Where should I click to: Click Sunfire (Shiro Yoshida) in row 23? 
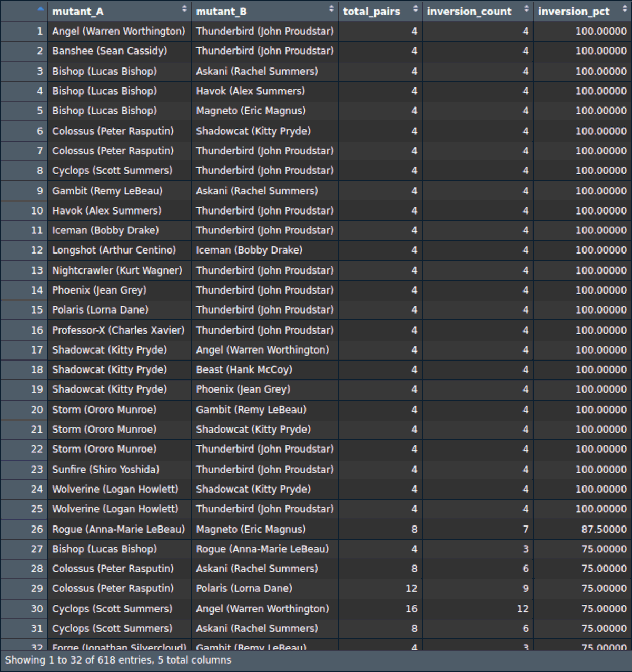[x=105, y=469]
